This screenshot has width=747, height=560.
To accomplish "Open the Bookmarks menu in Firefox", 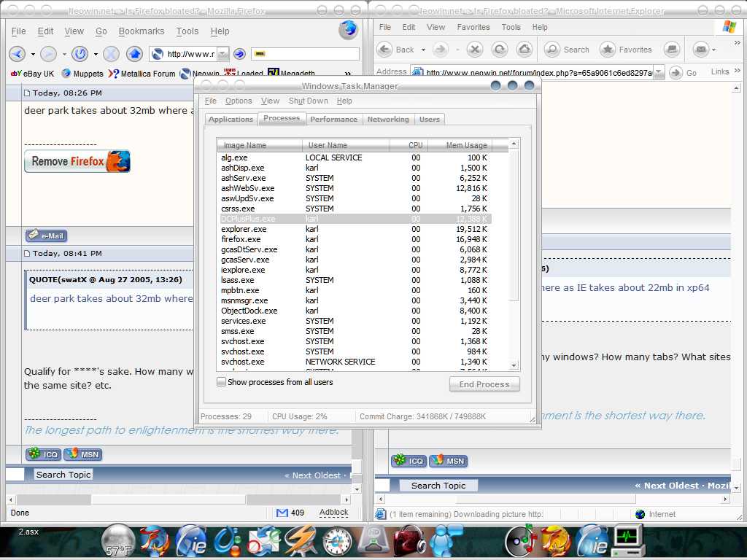I will 142,31.
